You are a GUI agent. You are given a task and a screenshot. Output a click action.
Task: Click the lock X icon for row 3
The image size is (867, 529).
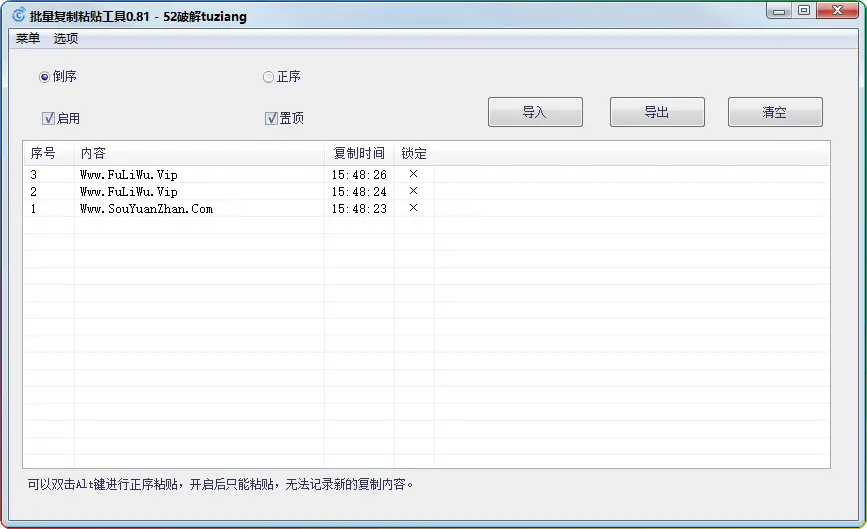point(413,174)
